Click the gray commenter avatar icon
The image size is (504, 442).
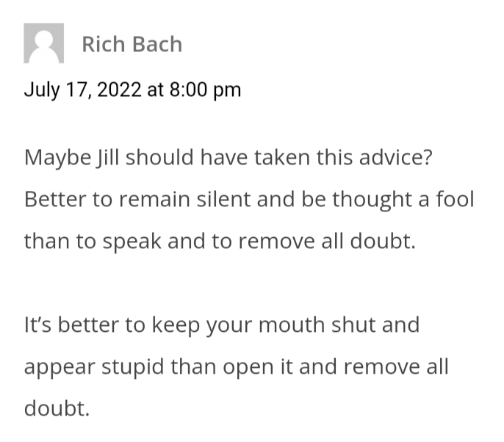pyautogui.click(x=43, y=43)
